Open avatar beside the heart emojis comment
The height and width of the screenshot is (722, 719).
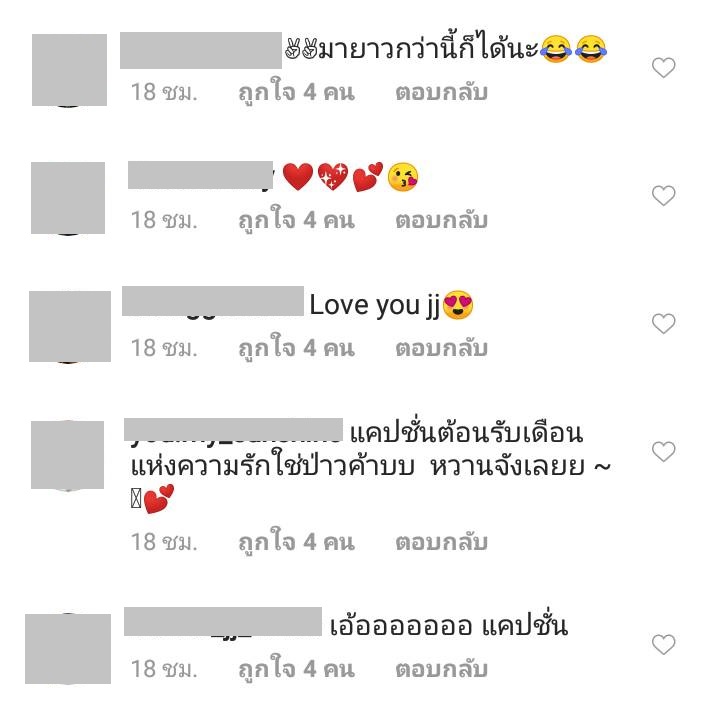(x=68, y=198)
